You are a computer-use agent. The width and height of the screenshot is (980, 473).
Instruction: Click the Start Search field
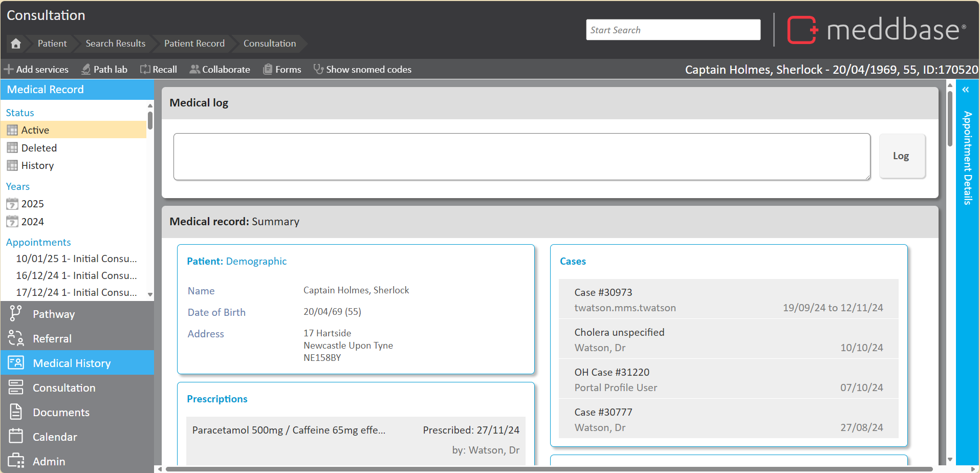click(x=672, y=30)
